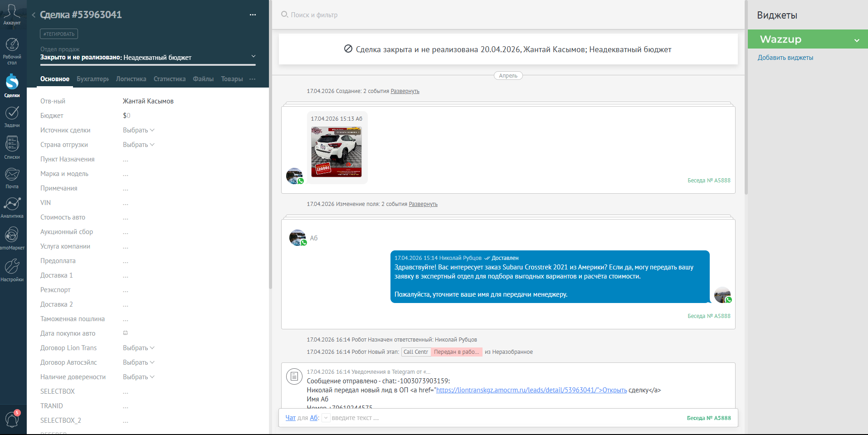Click the #ТЕГИРОВАТЬ tag button
This screenshot has width=868, height=435.
coord(59,34)
